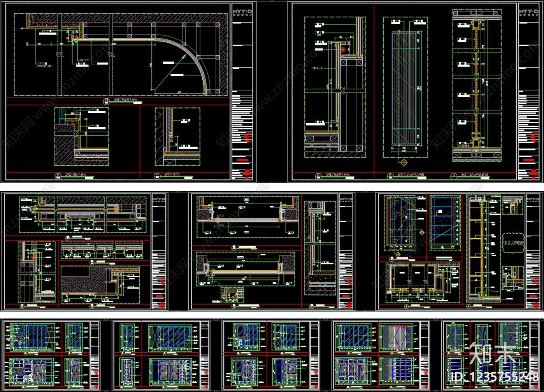This screenshot has height=392, width=544.
Task: Click the yellow section marker below the tall panel elevation
Action: point(403,162)
